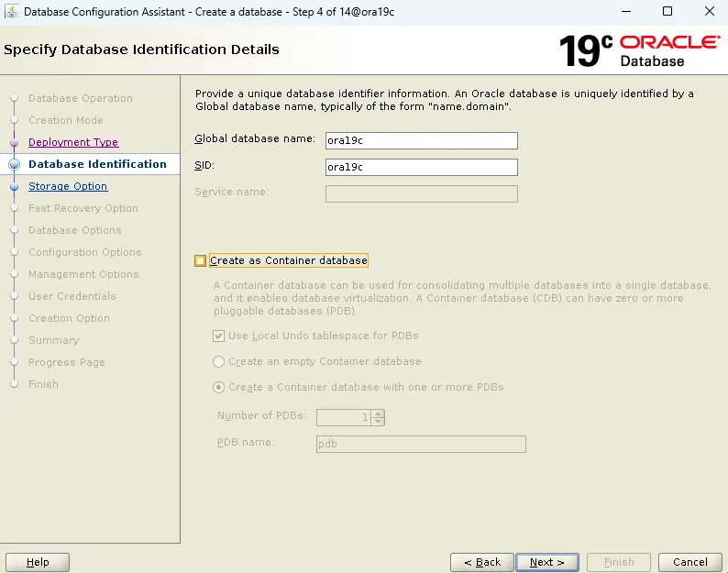
Task: Decrease the Number of PDBs spinner
Action: (x=379, y=421)
